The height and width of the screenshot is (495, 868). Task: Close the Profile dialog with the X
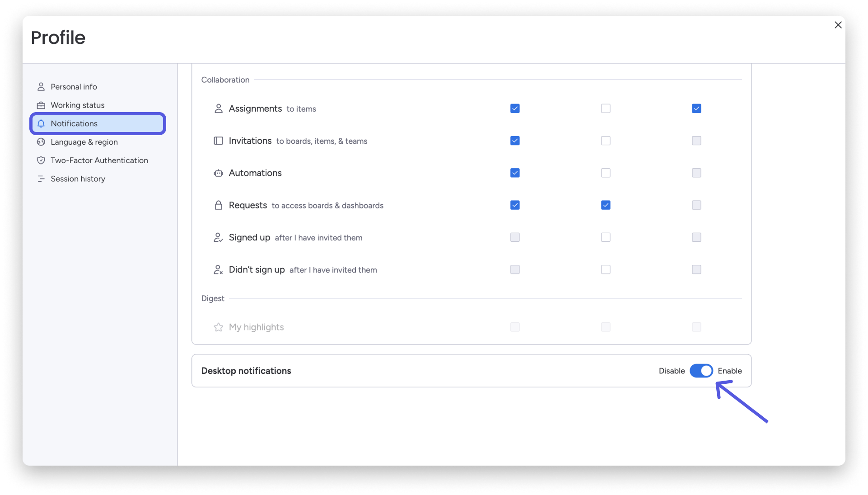tap(838, 25)
